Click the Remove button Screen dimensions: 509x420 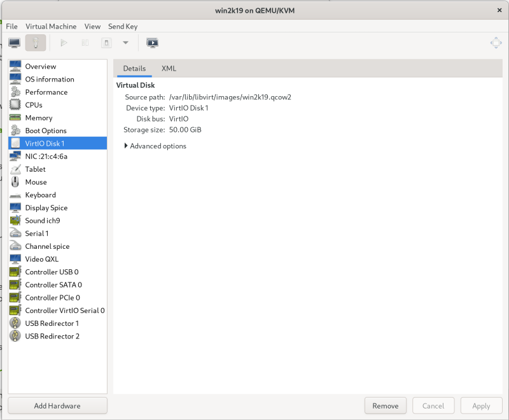tap(386, 406)
